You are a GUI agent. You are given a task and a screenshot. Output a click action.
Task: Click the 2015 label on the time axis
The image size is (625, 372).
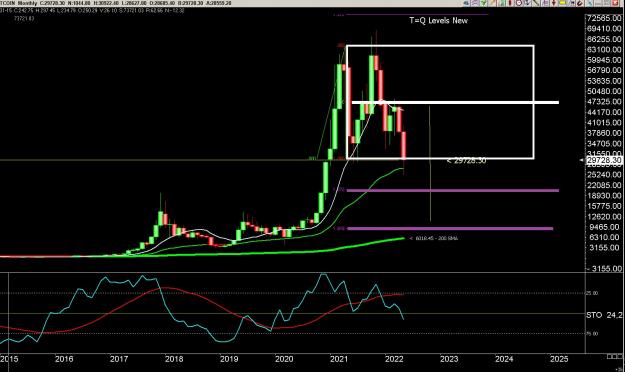(9, 359)
